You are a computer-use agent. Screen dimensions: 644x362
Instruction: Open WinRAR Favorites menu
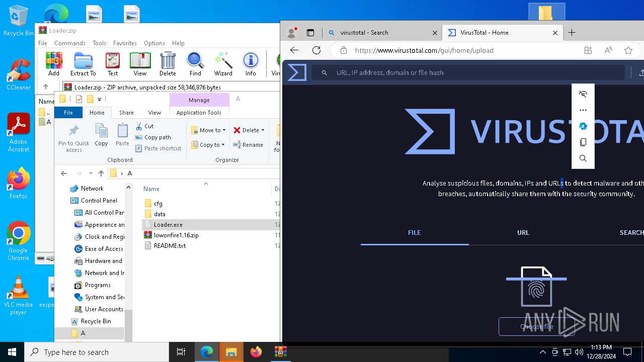click(x=125, y=43)
